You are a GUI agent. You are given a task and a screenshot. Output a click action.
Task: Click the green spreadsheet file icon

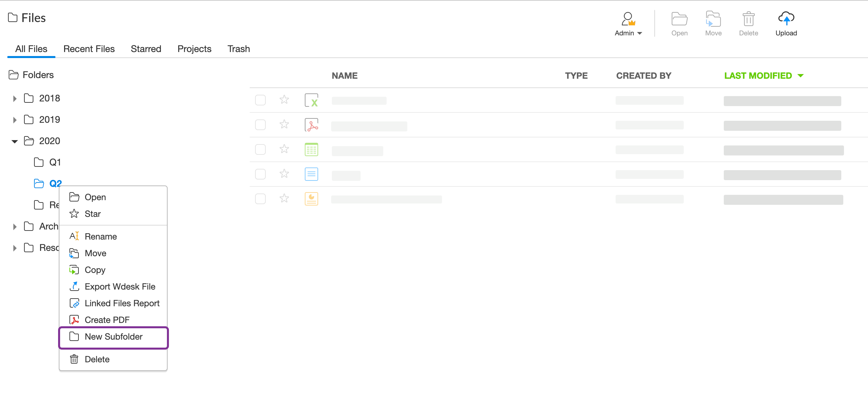[311, 149]
